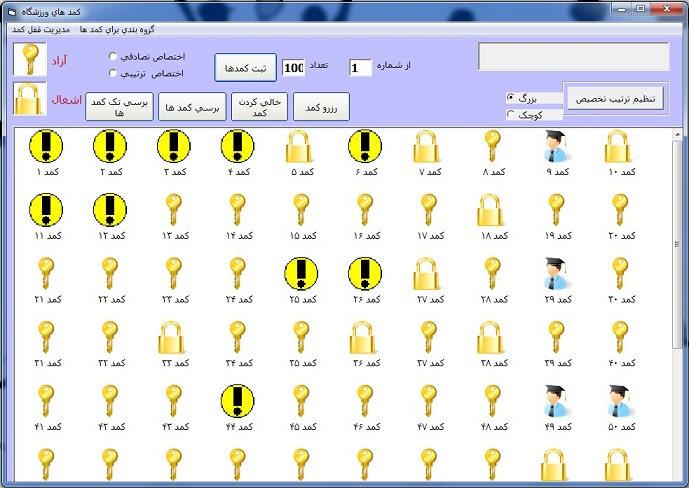689x488 pixels.
Task: Select the بزرگ large size radio
Action: point(511,98)
